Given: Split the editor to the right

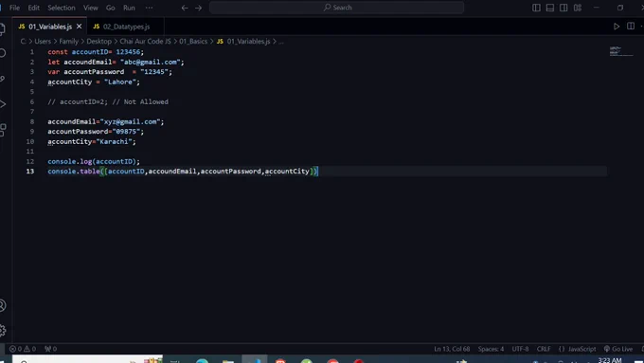Looking at the screenshot, I should pos(631,27).
